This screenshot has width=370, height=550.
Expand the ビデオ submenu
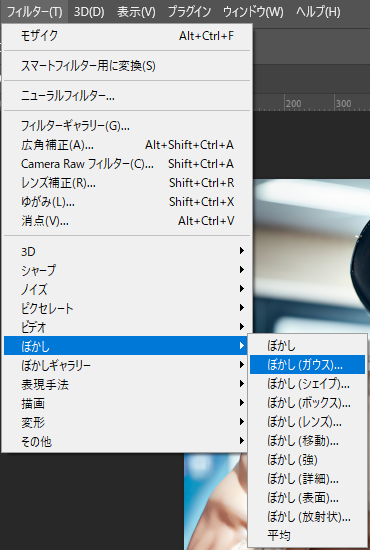127,327
